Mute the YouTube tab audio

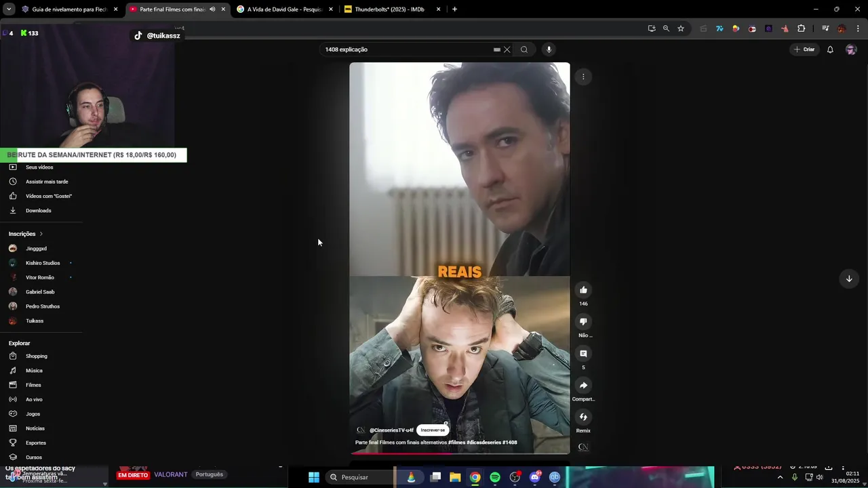click(x=212, y=9)
